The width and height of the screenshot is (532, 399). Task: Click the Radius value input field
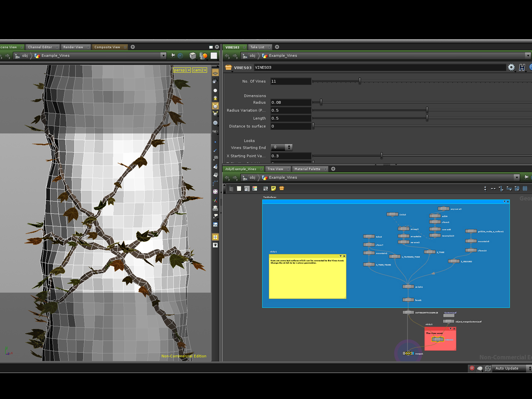(x=290, y=102)
